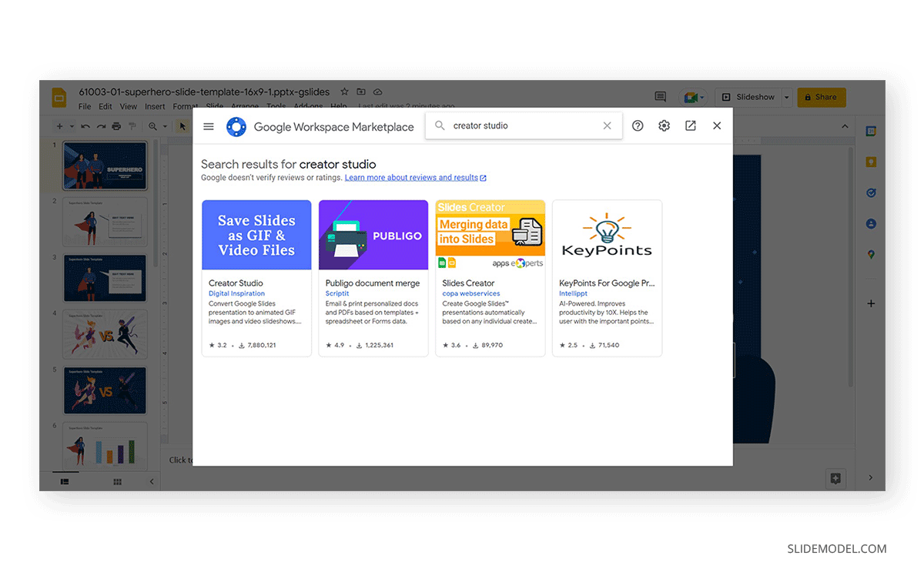View cloud save status icon

pos(377,92)
